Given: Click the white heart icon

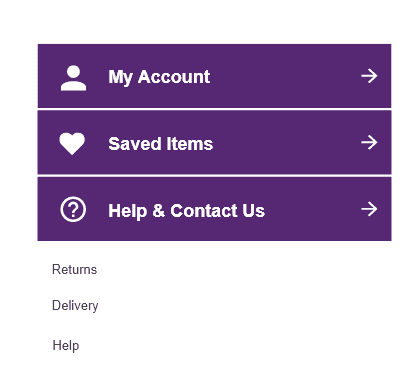Looking at the screenshot, I should click(72, 143).
